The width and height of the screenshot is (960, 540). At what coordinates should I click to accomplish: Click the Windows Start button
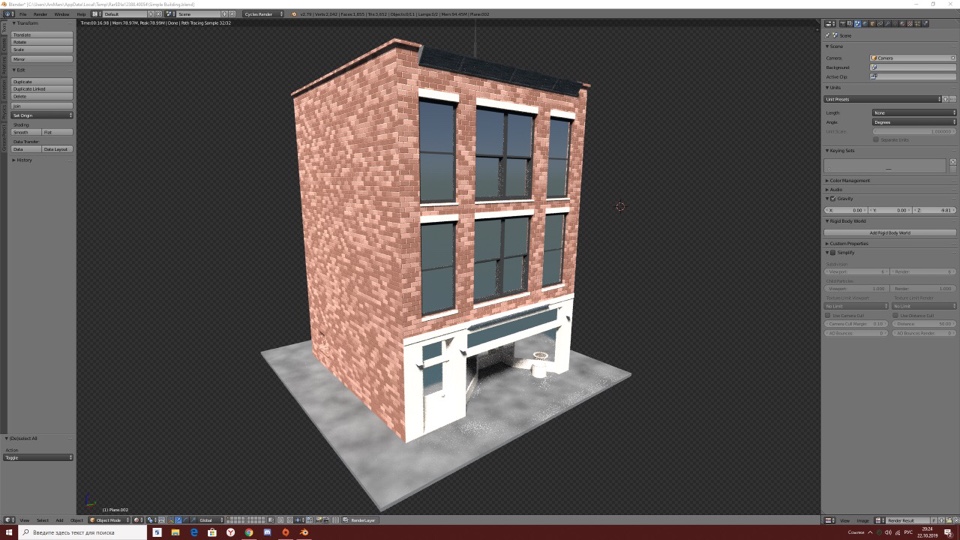point(9,532)
